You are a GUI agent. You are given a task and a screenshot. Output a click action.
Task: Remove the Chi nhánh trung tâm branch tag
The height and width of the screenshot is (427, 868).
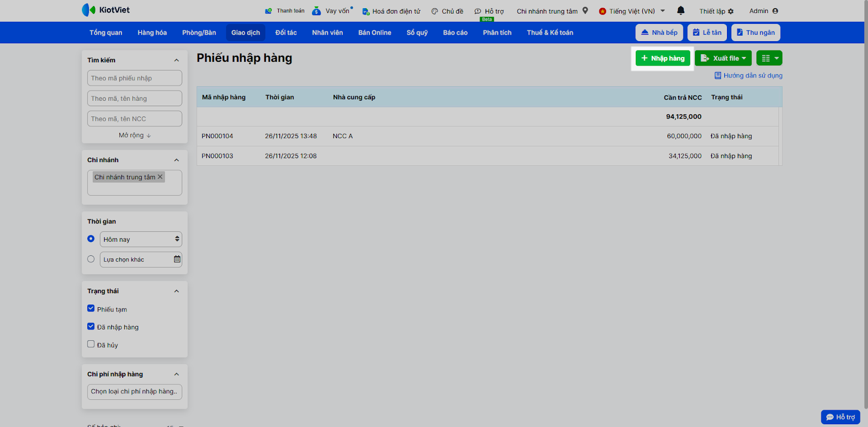click(160, 177)
